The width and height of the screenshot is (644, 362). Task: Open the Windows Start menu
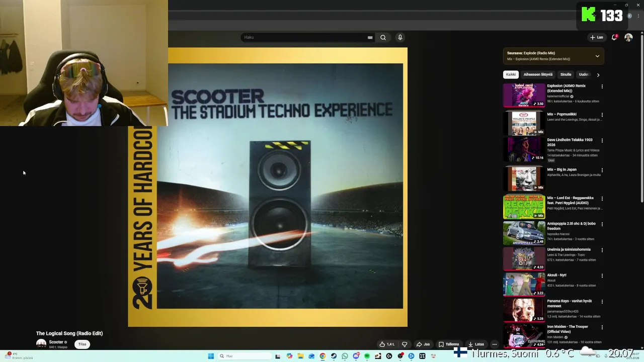click(x=211, y=356)
